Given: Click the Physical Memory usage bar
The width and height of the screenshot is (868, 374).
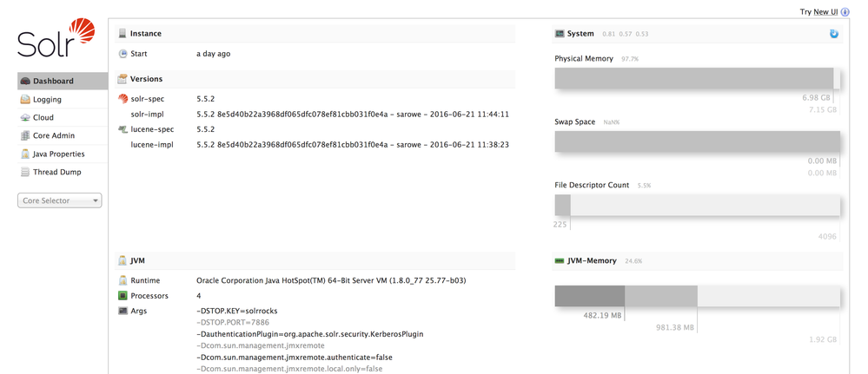Looking at the screenshot, I should (x=697, y=79).
